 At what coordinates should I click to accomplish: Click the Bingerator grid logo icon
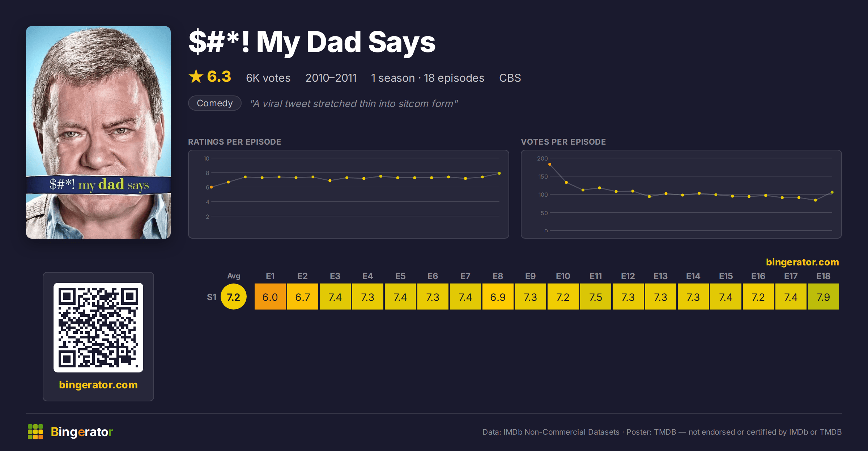[35, 432]
